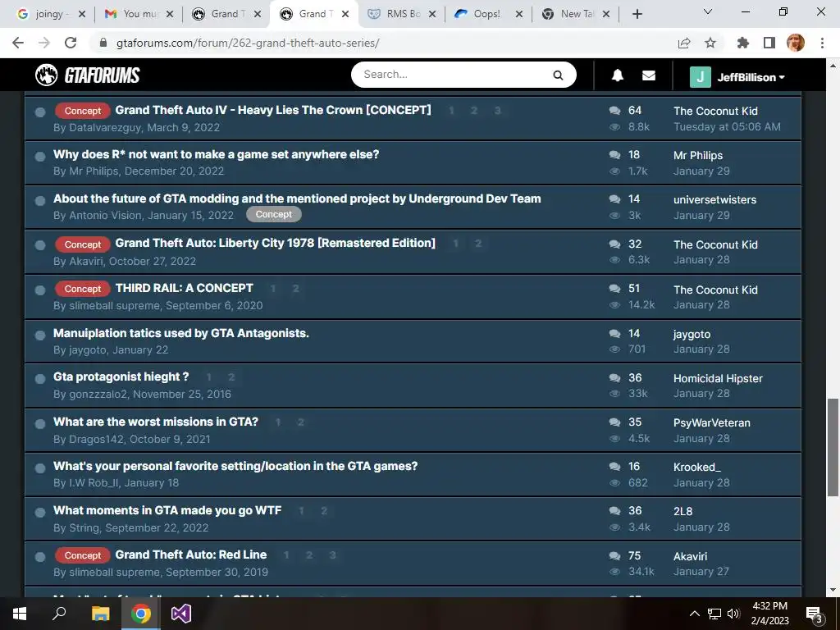
Task: Open 'What moments in GTA made you go WTF'
Action: point(167,510)
